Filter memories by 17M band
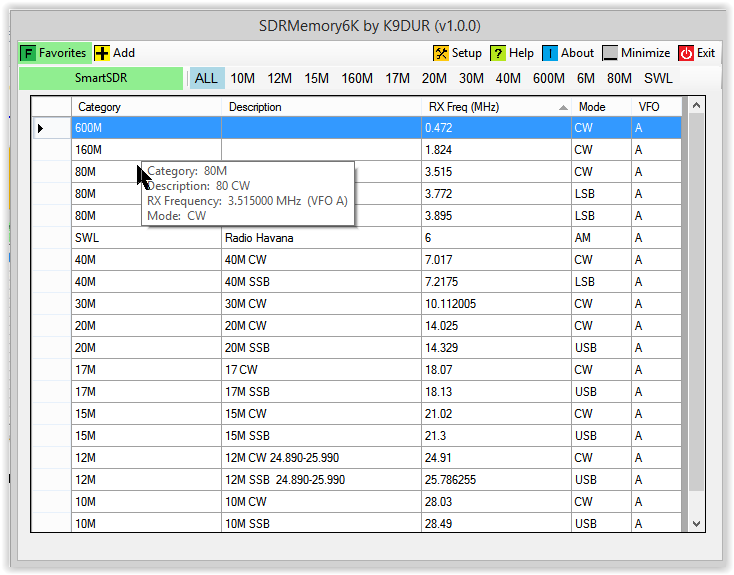This screenshot has height=575, width=734. (397, 78)
